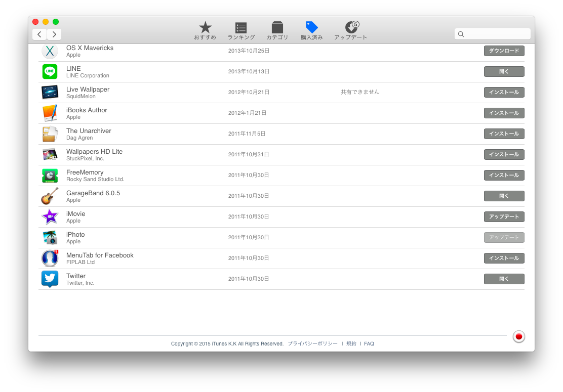Click the 2012年1月21日 purchase date
The height and width of the screenshot is (392, 563).
point(248,113)
